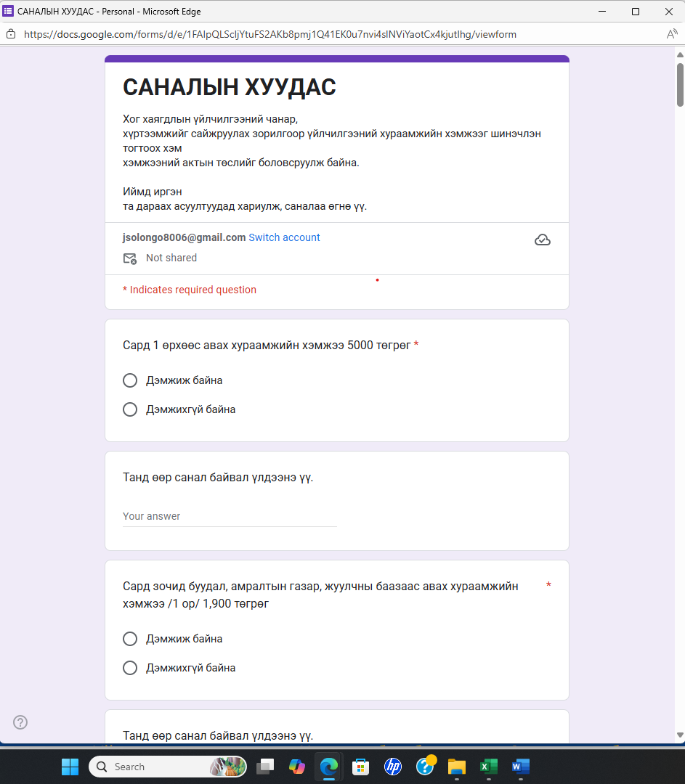
Task: Click the Switch account link
Action: click(284, 237)
